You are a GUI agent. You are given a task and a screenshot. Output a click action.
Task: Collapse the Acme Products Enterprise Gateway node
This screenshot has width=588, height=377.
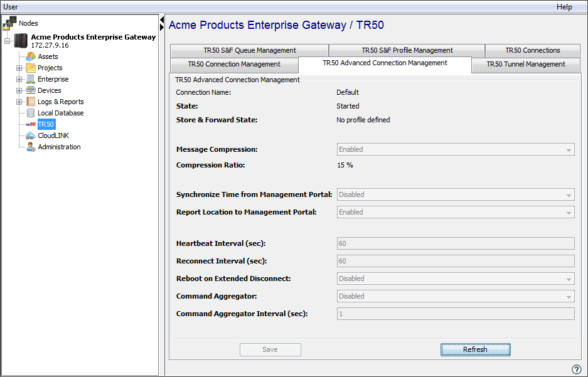[7, 41]
